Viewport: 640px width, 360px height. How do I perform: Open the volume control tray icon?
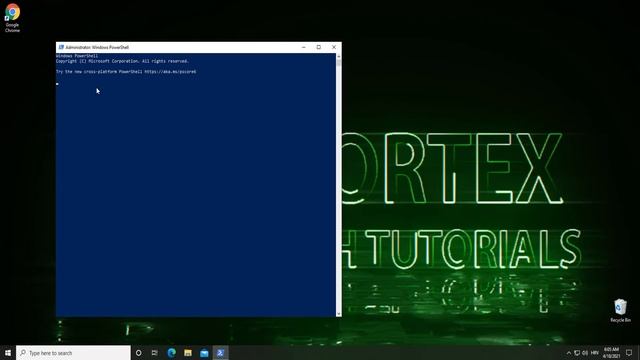(x=585, y=353)
